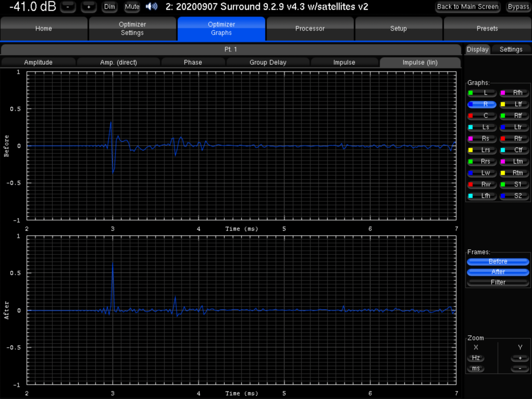Toggle the Lrs channel graph

[482, 150]
